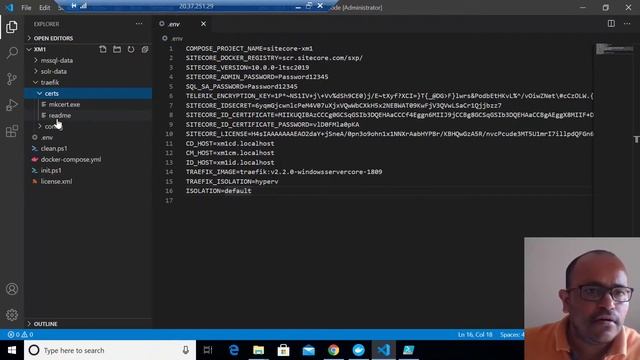Screen dimensions: 640x360
Task: Open File Explorer from taskbar
Action: [x=258, y=350]
